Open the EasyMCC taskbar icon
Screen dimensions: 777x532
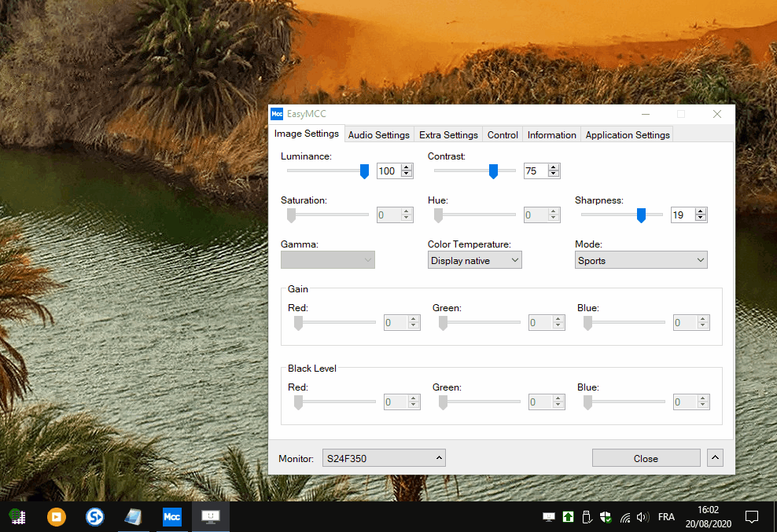pos(172,516)
